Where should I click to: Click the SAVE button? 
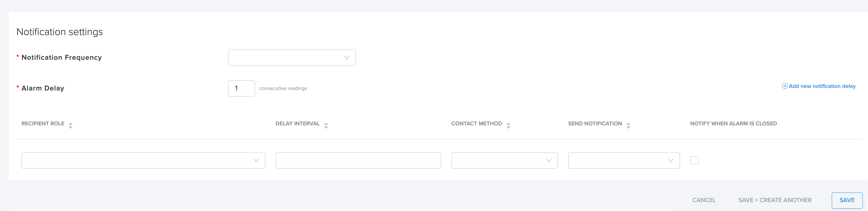tap(847, 200)
